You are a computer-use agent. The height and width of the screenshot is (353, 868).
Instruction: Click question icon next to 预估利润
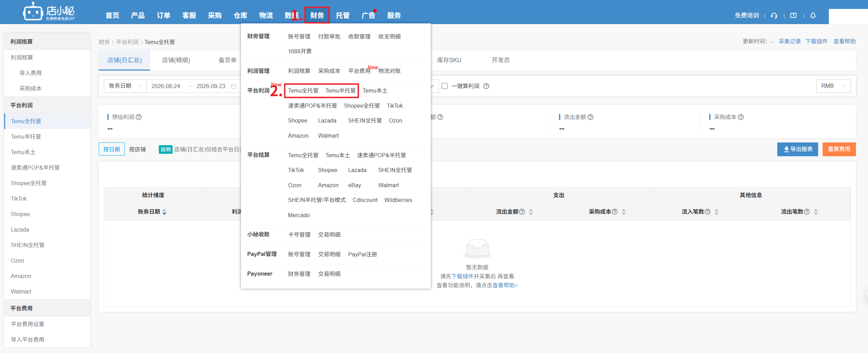[139, 117]
